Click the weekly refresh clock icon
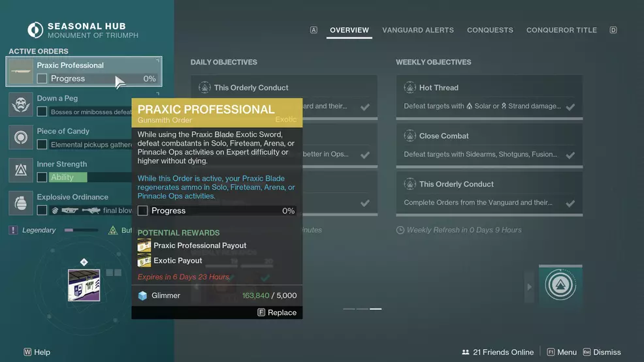This screenshot has height=362, width=644. click(x=400, y=230)
